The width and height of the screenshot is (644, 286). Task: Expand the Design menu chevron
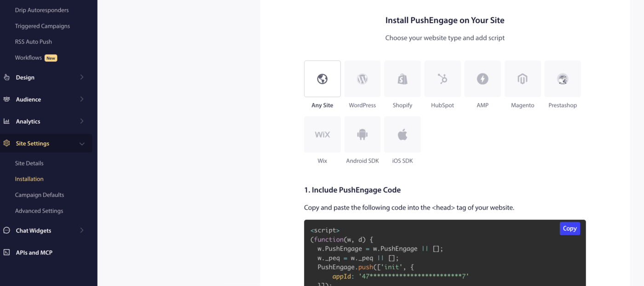coord(82,77)
